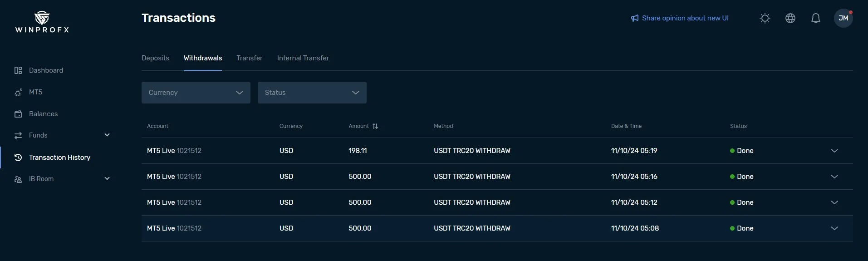Click the Balances wallet icon
Image resolution: width=868 pixels, height=261 pixels.
pos(18,114)
